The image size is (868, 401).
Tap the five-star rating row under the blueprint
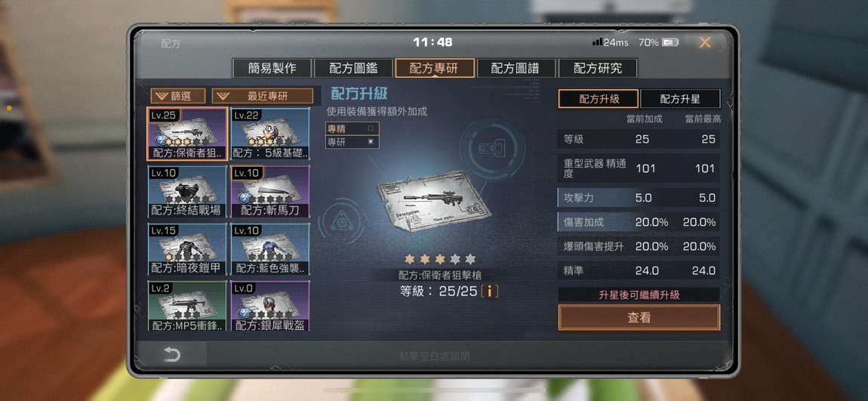pos(439,259)
